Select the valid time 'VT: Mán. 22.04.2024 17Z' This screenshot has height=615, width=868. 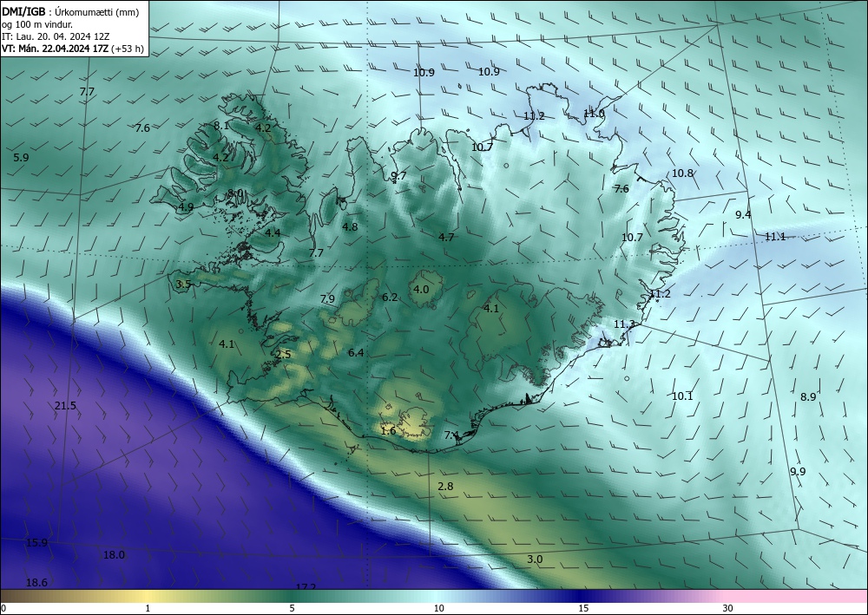[x=56, y=49]
